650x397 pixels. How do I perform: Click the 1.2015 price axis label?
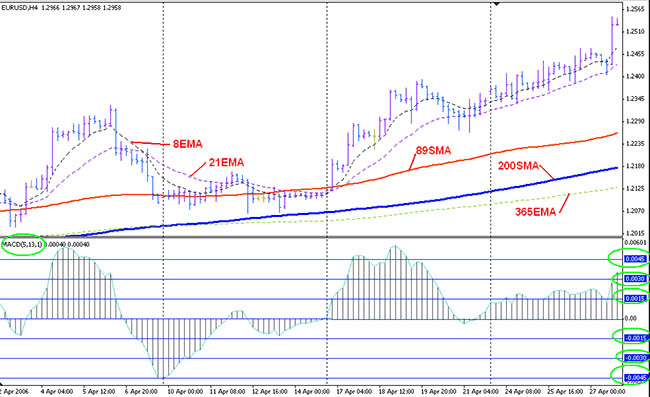pos(636,233)
